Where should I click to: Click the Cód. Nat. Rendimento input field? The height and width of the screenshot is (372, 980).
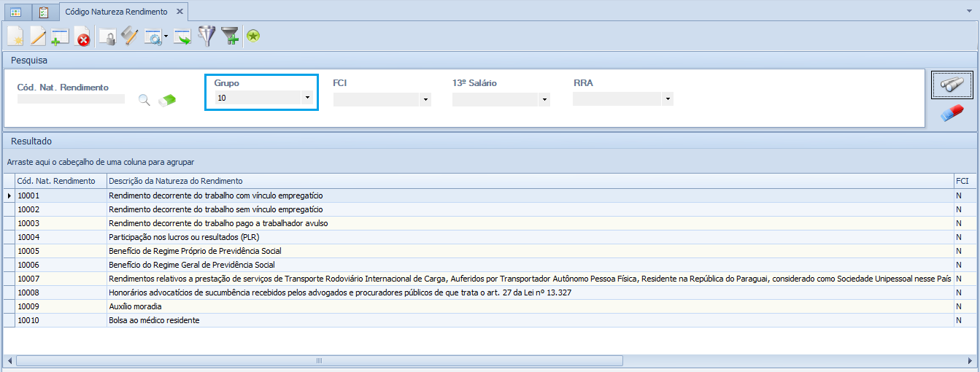71,98
